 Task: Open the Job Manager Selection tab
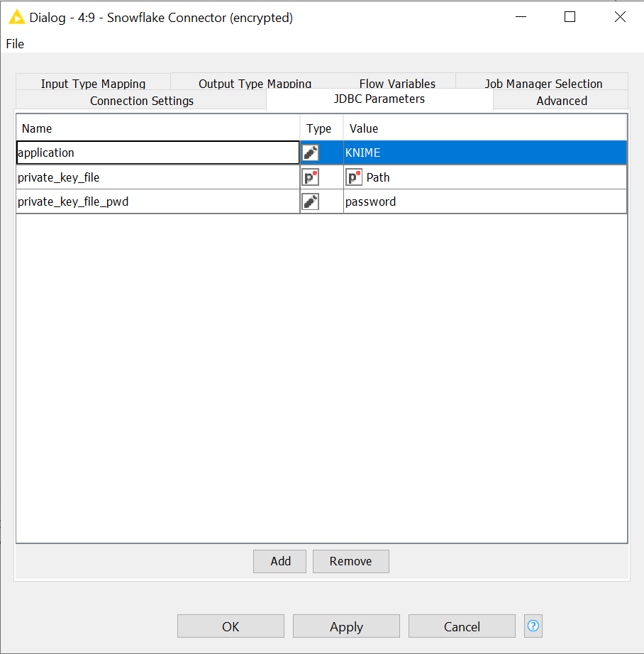543,82
